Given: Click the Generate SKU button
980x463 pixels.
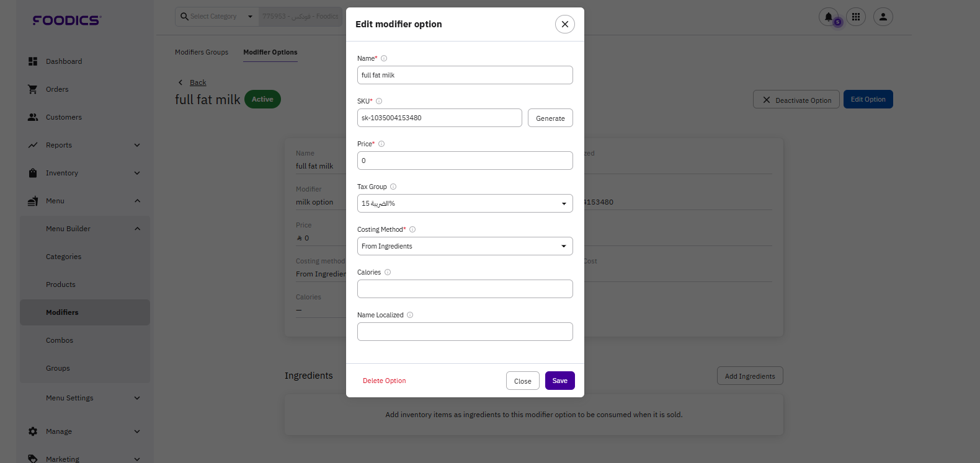Looking at the screenshot, I should click(x=550, y=118).
